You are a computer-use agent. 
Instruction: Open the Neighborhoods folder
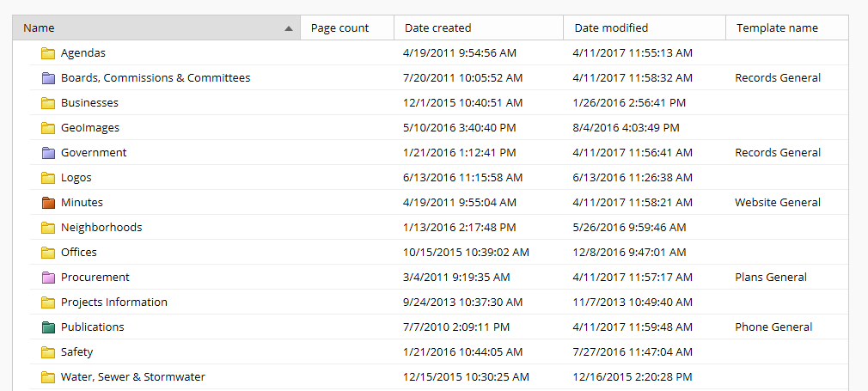click(101, 228)
